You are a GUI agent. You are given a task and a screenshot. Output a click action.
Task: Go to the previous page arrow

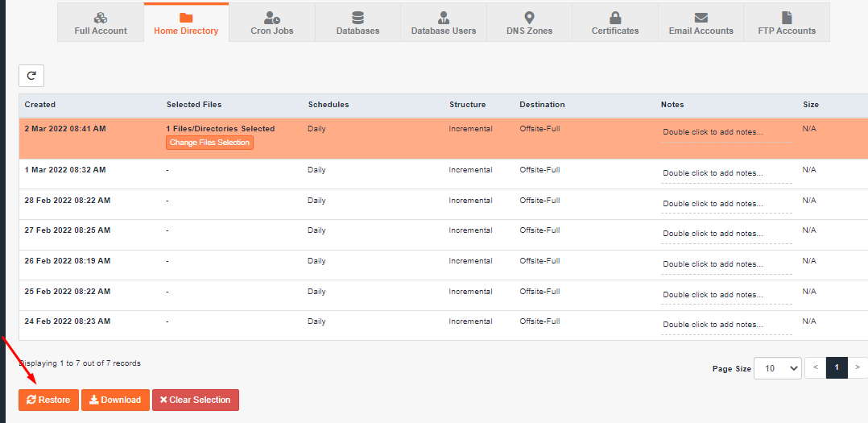tap(815, 368)
